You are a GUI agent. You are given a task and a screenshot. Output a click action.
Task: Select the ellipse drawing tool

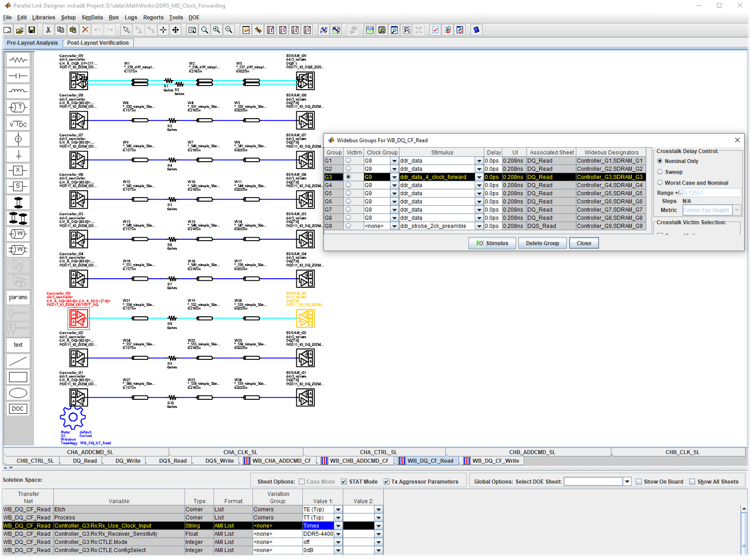pyautogui.click(x=18, y=393)
